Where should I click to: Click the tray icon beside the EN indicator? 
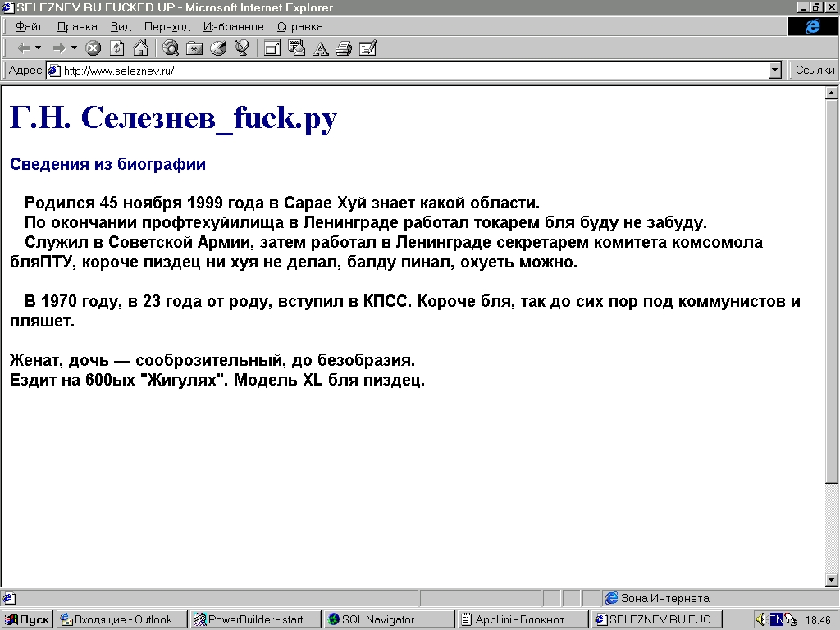(790, 620)
